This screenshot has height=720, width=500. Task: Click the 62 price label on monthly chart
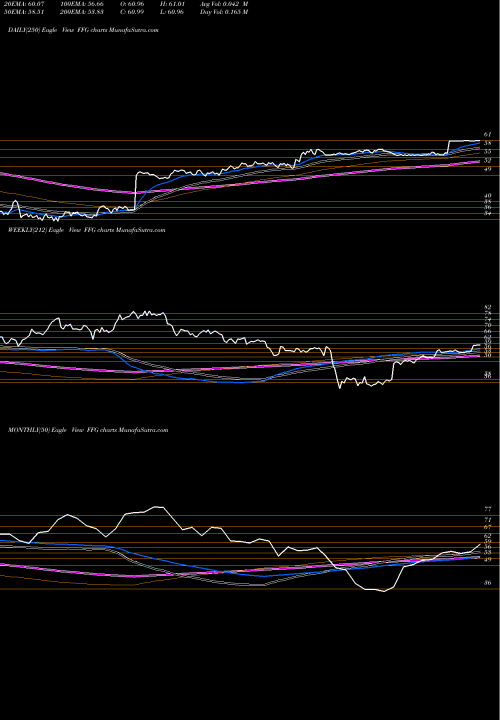click(488, 535)
